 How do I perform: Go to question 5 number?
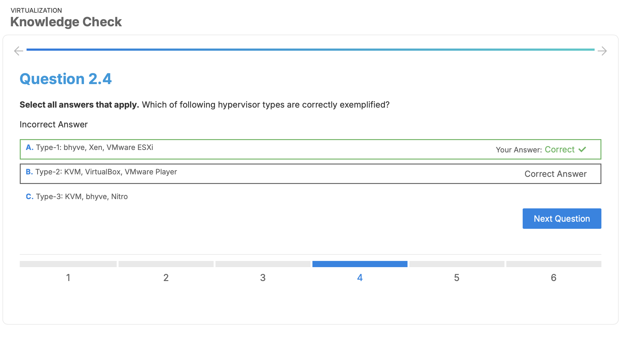457,278
